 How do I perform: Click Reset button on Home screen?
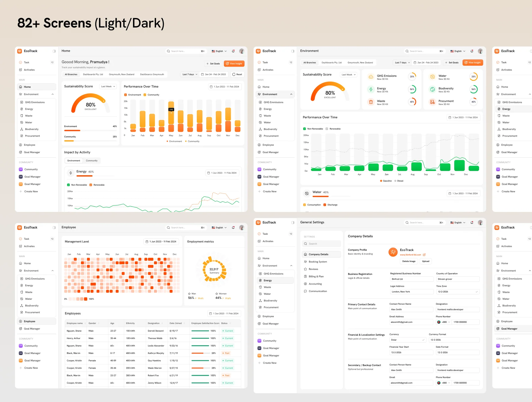tap(237, 74)
